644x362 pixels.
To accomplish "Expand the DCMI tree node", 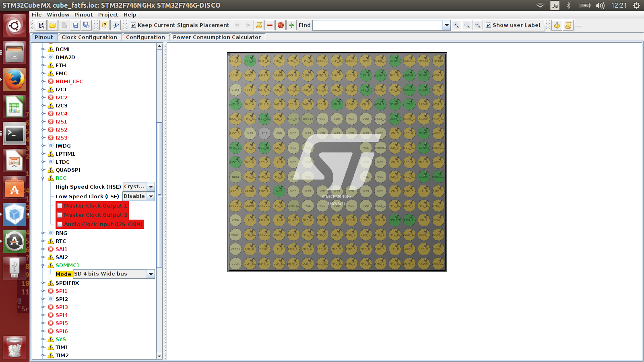I will click(43, 49).
